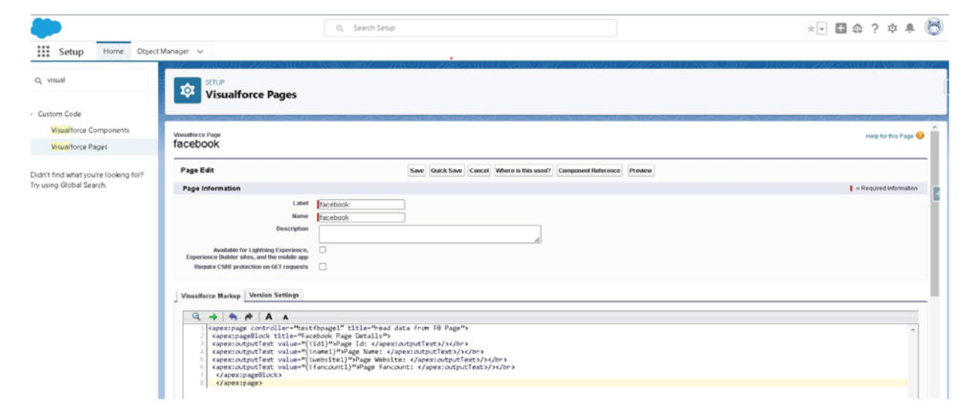Click the code line with 'Facebook Page Details'
This screenshot has height=420, width=980.
point(301,336)
